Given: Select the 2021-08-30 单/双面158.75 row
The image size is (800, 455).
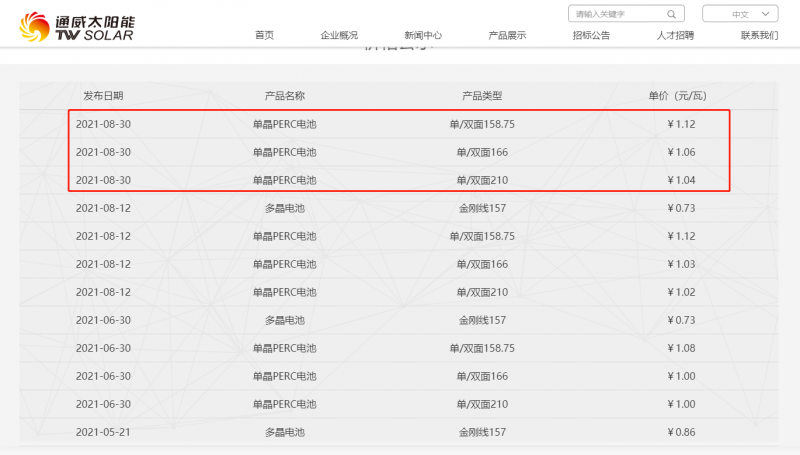Looking at the screenshot, I should [x=400, y=124].
